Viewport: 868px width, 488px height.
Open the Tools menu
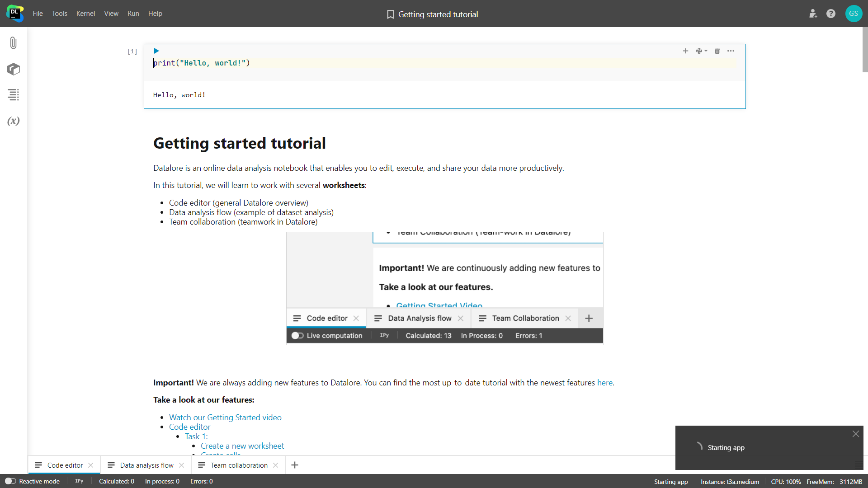[x=60, y=14]
